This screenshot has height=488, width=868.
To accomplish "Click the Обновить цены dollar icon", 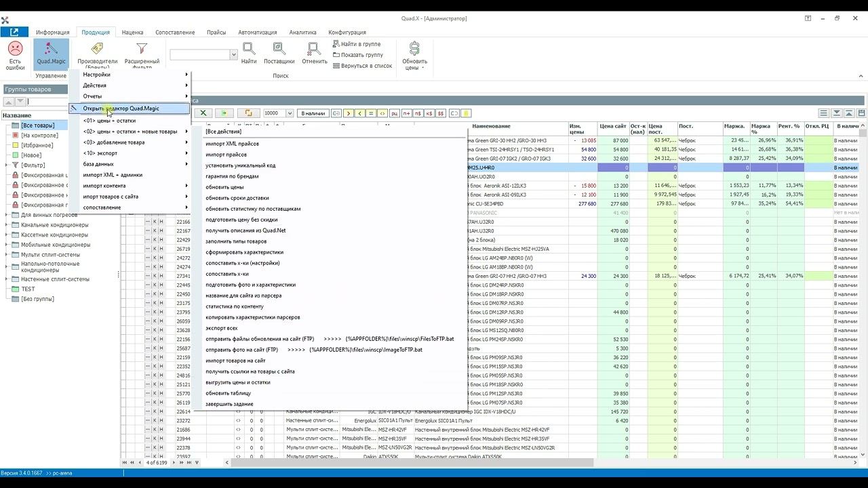I will coord(414,49).
